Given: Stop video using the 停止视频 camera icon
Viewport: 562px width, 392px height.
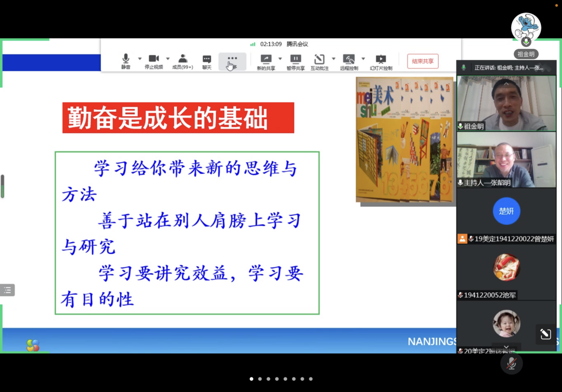Looking at the screenshot, I should [154, 61].
